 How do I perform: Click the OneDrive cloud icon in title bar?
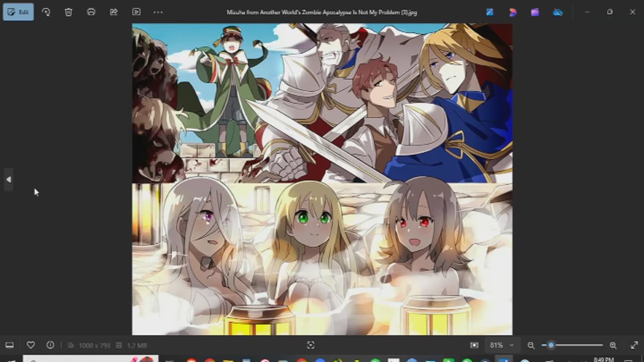click(x=558, y=12)
